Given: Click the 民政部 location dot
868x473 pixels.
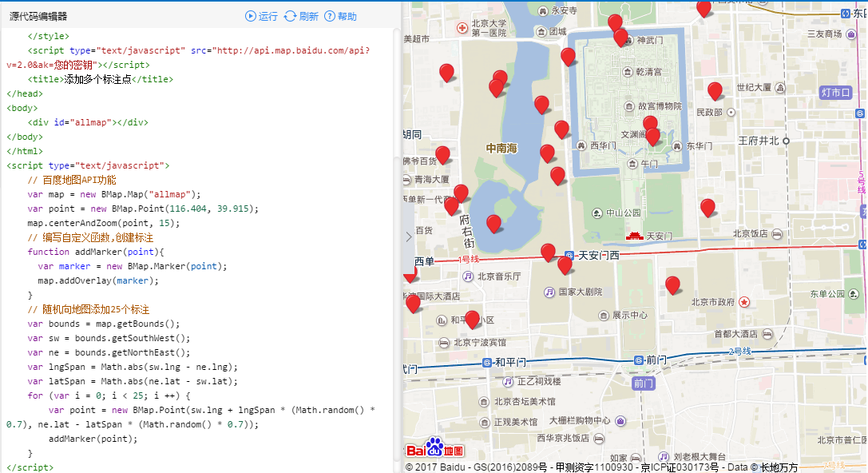Looking at the screenshot, I should point(731,113).
